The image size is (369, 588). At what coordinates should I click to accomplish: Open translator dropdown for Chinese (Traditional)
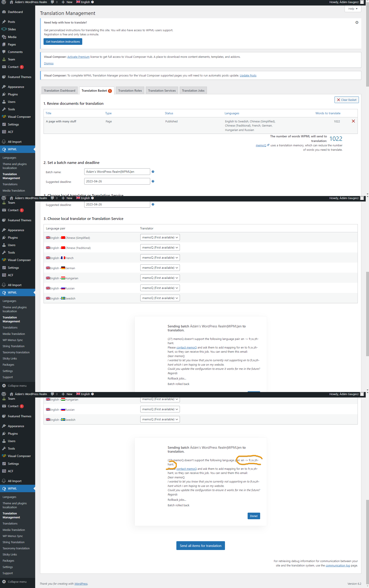[x=160, y=247]
